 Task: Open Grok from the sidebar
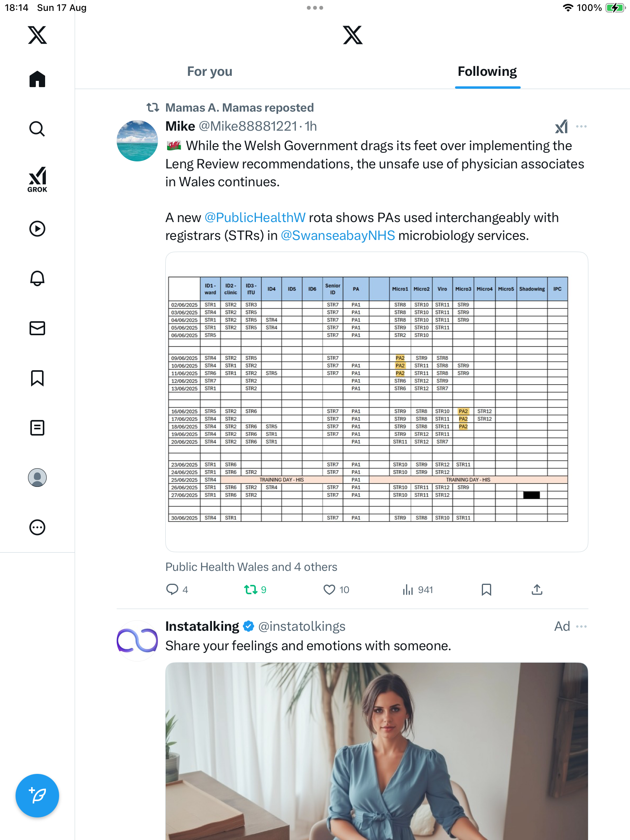coord(37,179)
